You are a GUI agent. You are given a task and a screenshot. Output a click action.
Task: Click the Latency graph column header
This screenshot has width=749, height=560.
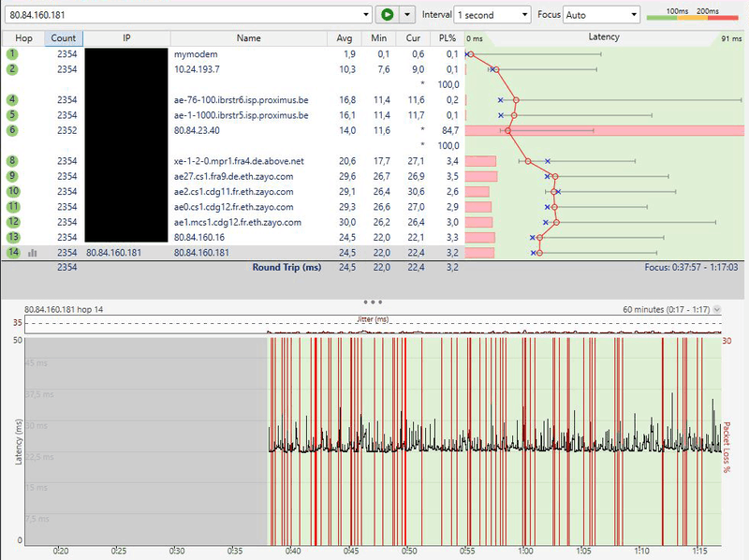(x=604, y=37)
